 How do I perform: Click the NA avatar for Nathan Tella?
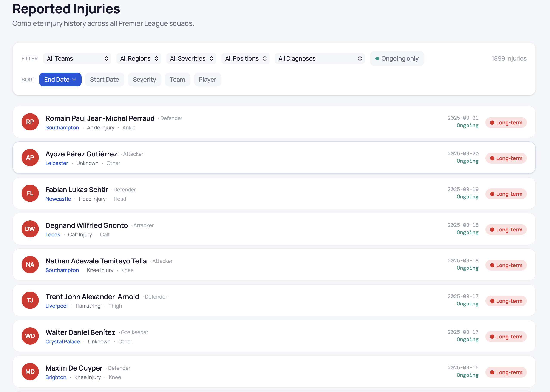coord(30,265)
